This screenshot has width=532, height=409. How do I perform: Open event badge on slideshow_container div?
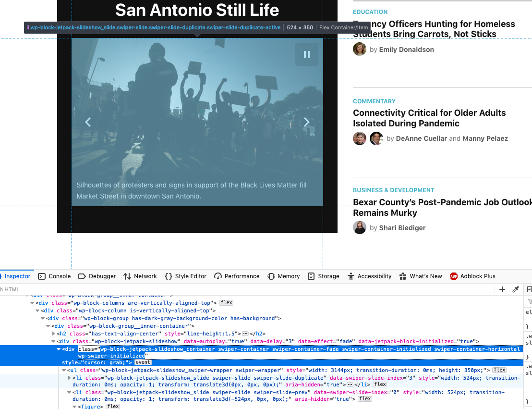click(x=143, y=362)
